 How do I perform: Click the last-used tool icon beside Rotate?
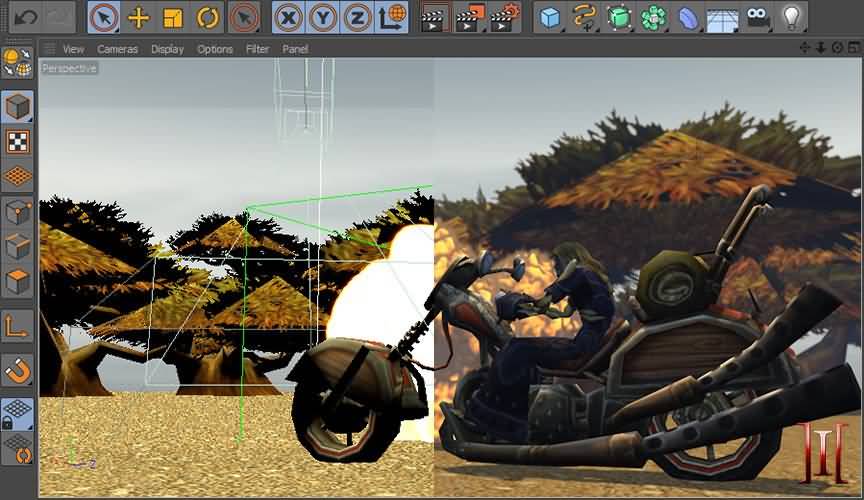244,18
